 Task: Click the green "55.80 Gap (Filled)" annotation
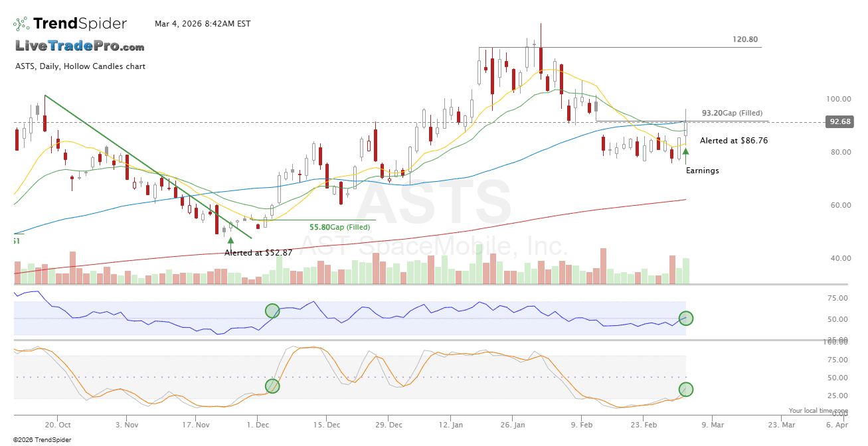click(x=339, y=227)
